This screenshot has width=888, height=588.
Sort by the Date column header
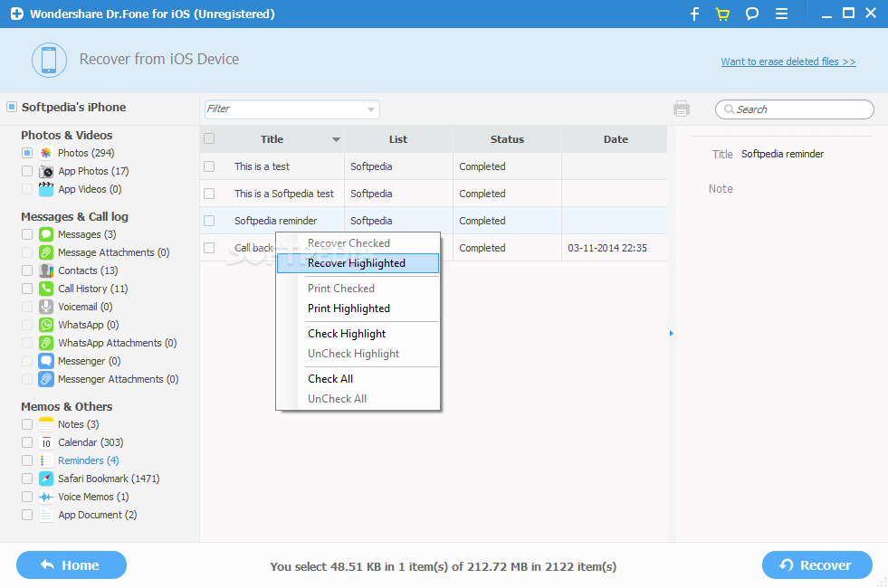(615, 139)
